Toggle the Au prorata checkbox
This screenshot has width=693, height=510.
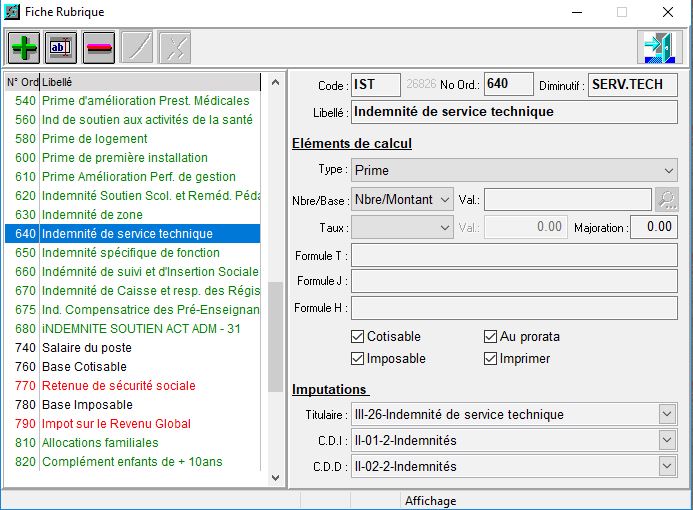490,337
